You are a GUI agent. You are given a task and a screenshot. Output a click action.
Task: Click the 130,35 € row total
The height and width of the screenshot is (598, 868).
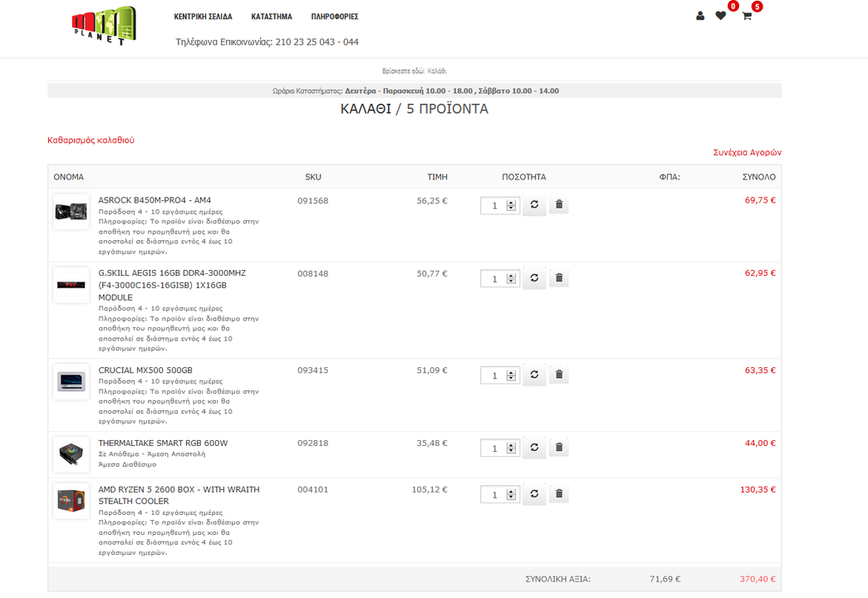pos(758,489)
